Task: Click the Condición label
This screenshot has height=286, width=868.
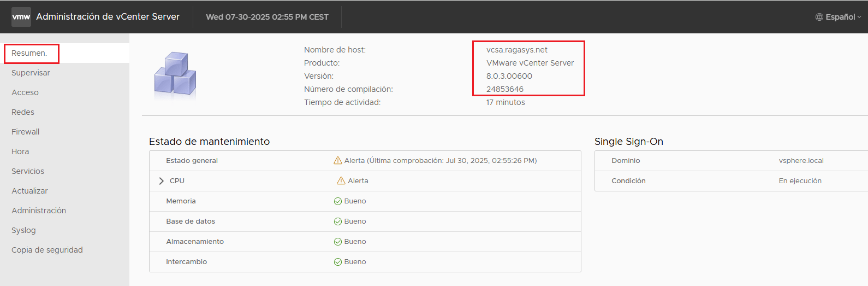Action: pos(628,181)
